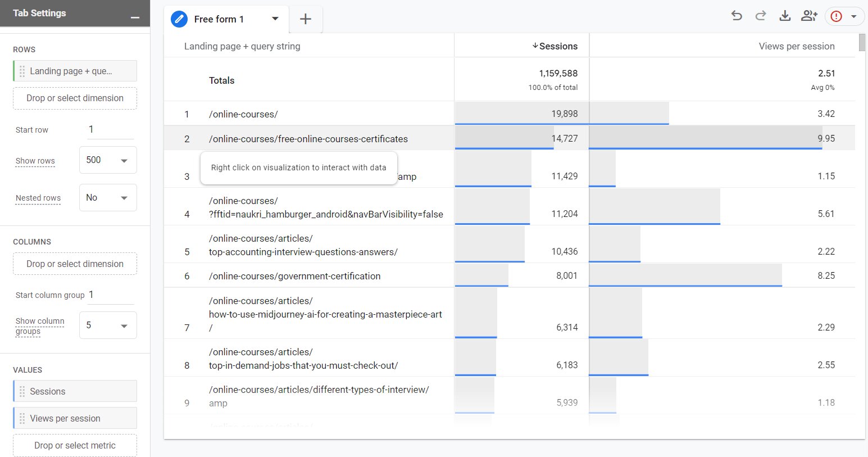This screenshot has height=457, width=868.
Task: Click the red error status indicator
Action: point(837,16)
